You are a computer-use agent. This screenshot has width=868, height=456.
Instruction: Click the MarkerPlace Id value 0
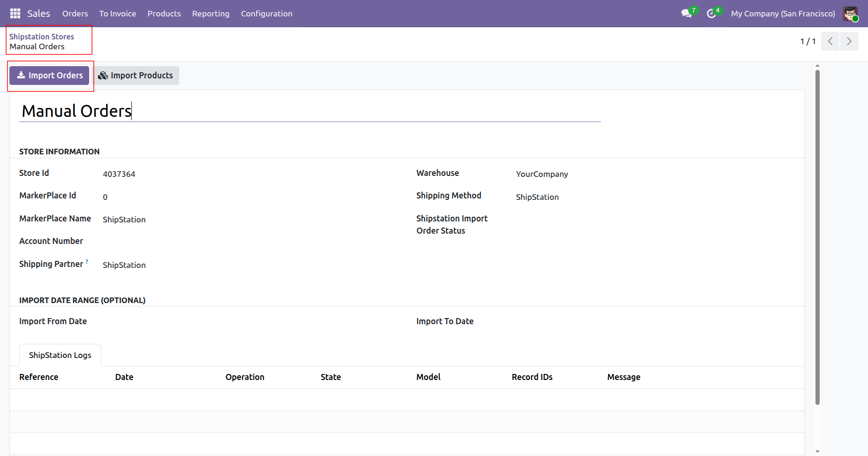tap(105, 197)
